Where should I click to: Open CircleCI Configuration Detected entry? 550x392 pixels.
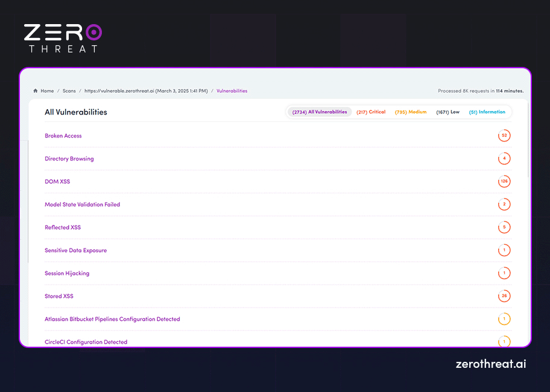pos(86,342)
